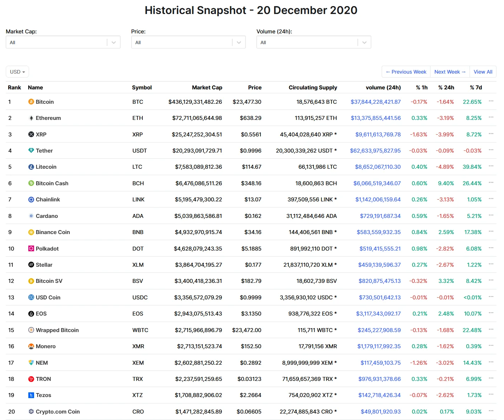Click the TRON logo icon
The width and height of the screenshot is (504, 420).
31,379
